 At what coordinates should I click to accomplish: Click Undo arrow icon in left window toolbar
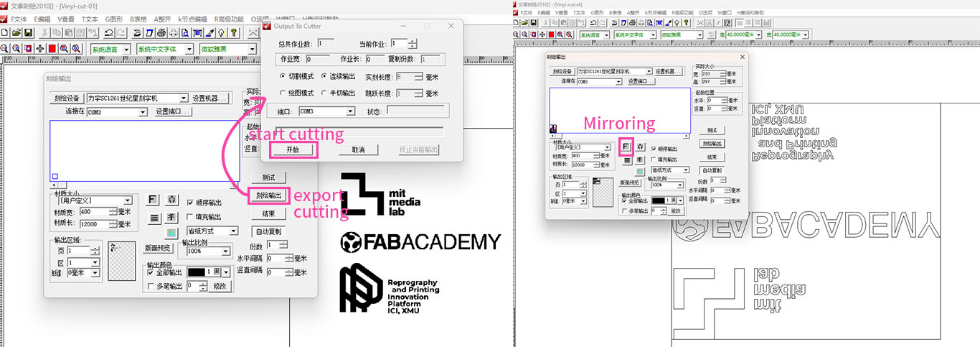pyautogui.click(x=109, y=32)
